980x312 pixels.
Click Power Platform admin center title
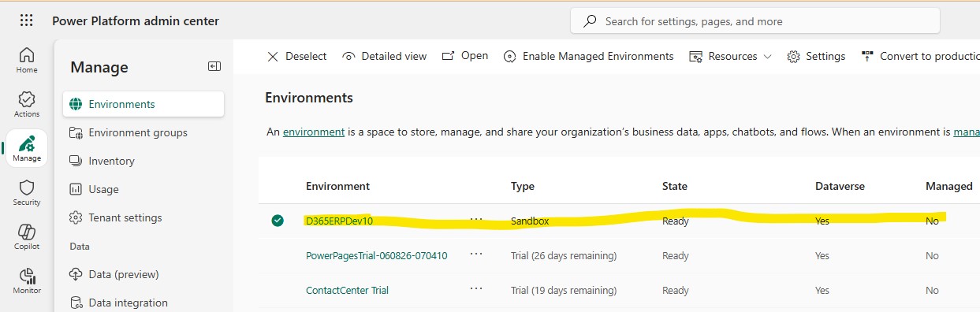(x=136, y=21)
